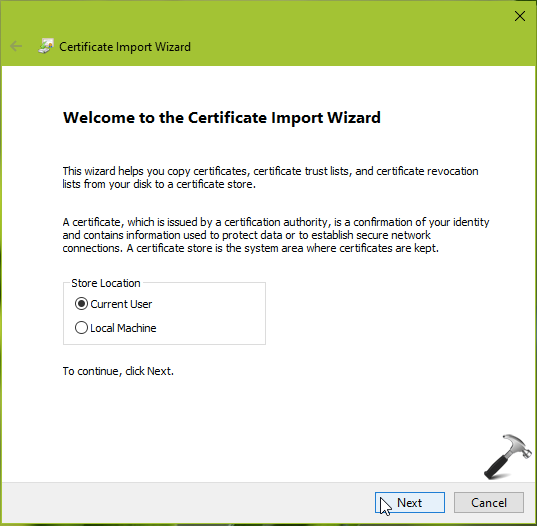Image resolution: width=537 pixels, height=526 pixels.
Task: Click the paragraph starting 'This wizard helps you'
Action: click(x=270, y=177)
